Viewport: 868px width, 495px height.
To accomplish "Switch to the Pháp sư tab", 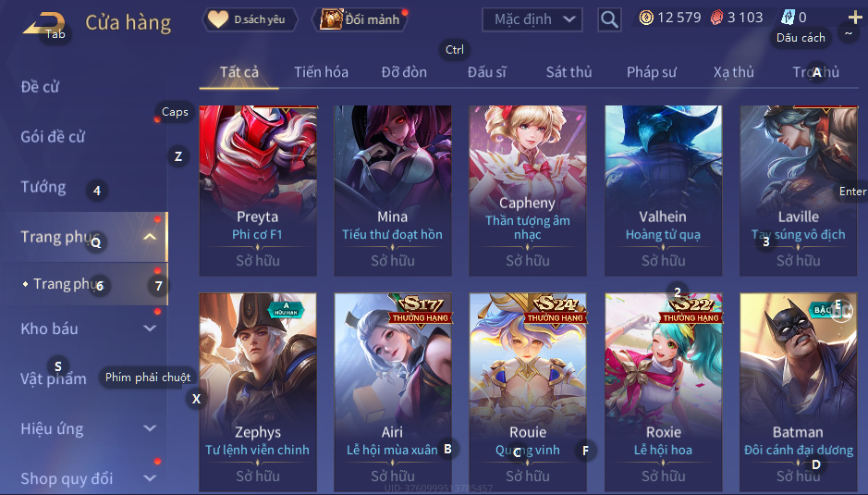I will [652, 72].
